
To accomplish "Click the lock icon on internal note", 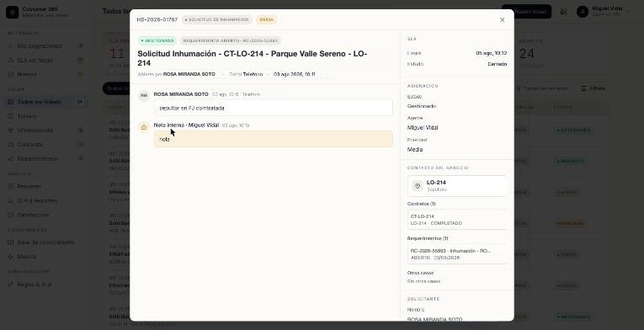I will 144,127.
